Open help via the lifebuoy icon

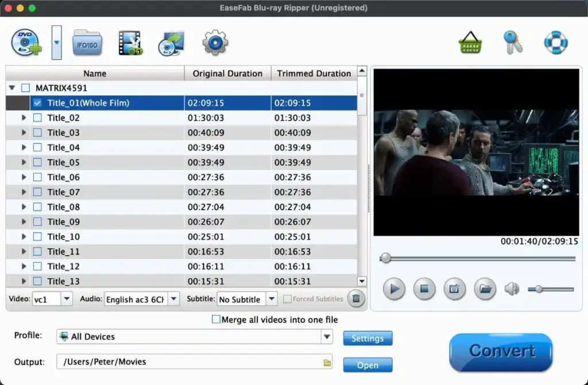click(x=555, y=42)
